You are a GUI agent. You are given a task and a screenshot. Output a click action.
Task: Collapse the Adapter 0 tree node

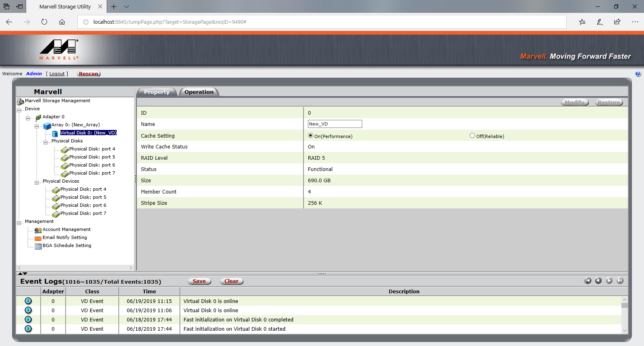tap(28, 118)
